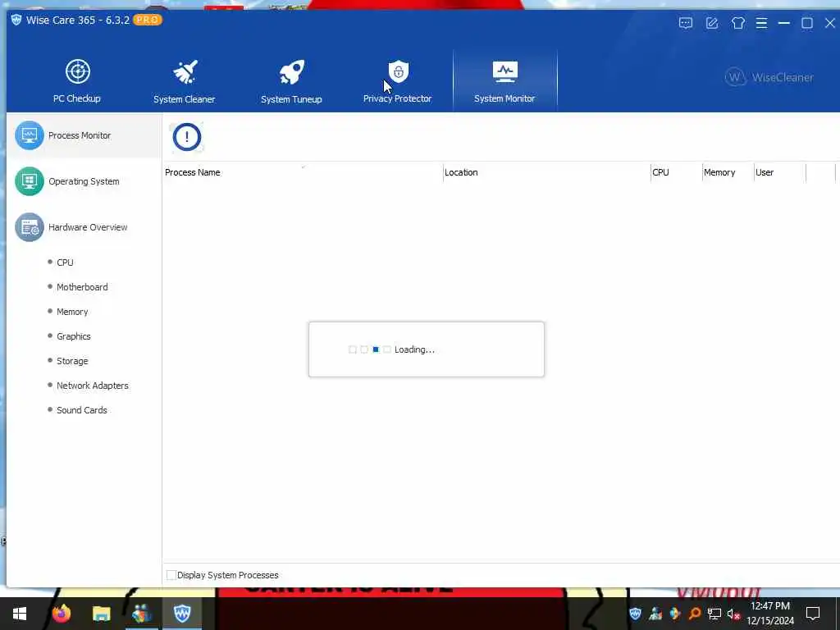Click the exclamation info icon
Image resolution: width=840 pixels, height=630 pixels.
pyautogui.click(x=187, y=137)
